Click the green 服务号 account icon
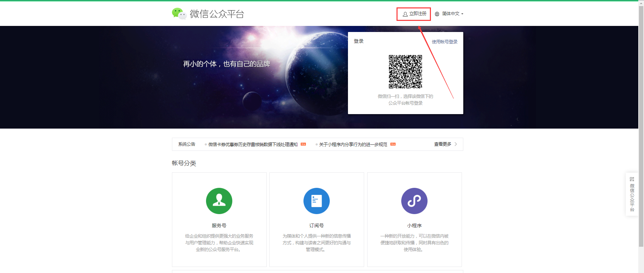Image resolution: width=644 pixels, height=273 pixels. click(219, 201)
